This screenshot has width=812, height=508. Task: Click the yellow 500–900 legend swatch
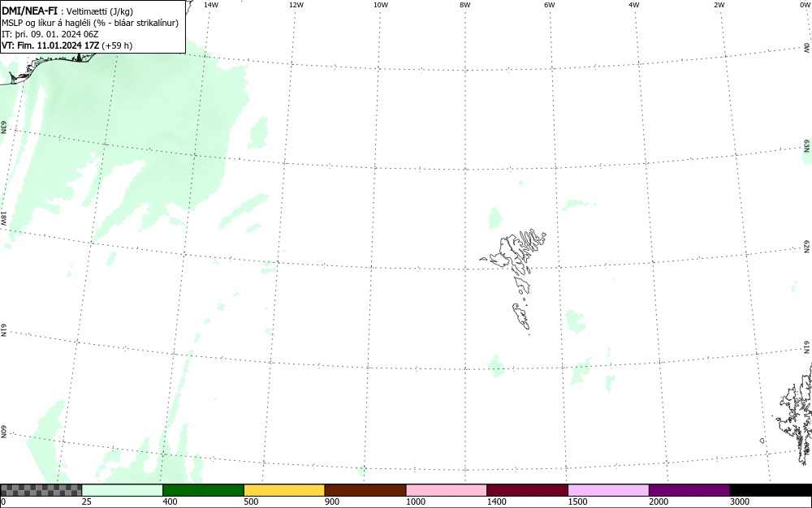(x=284, y=490)
